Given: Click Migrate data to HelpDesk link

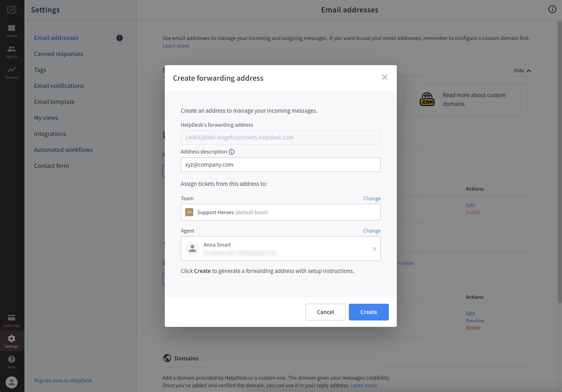Looking at the screenshot, I should tap(63, 380).
